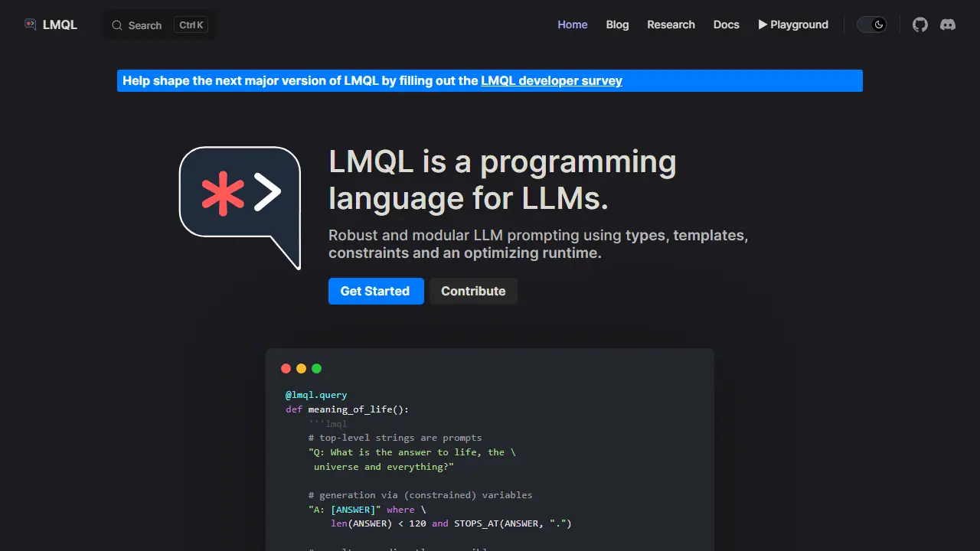Click the '@lmql.query' code line
980x551 pixels.
316,395
